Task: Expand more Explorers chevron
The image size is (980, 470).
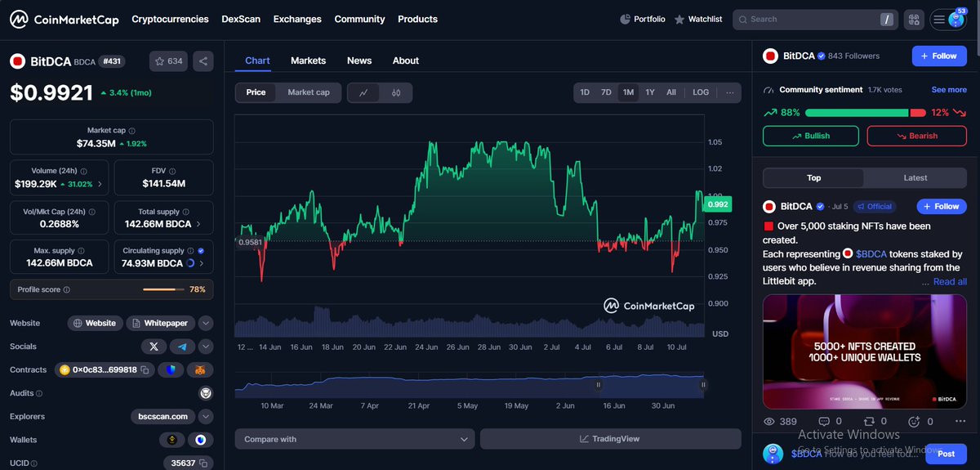Action: [206, 416]
